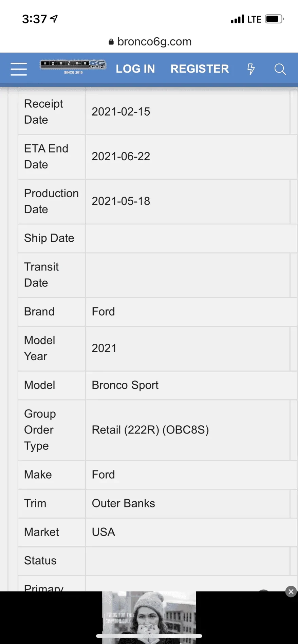Tap the battery indicator in status bar

[x=274, y=19]
